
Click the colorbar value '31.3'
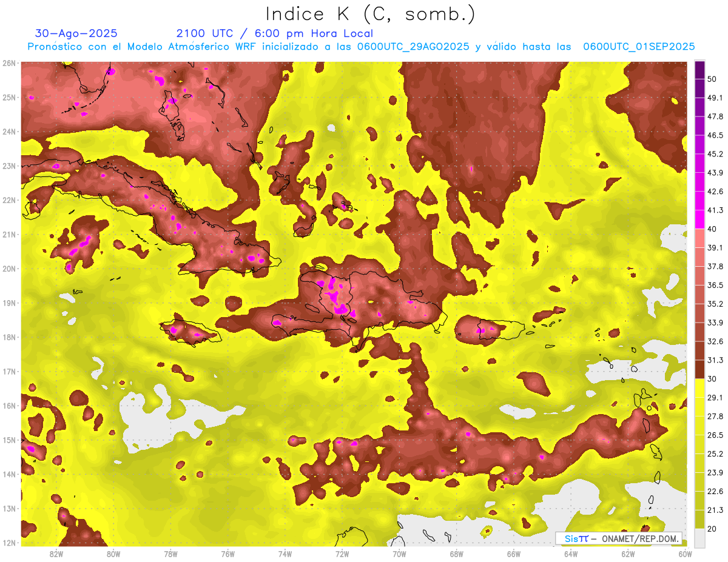pos(715,360)
